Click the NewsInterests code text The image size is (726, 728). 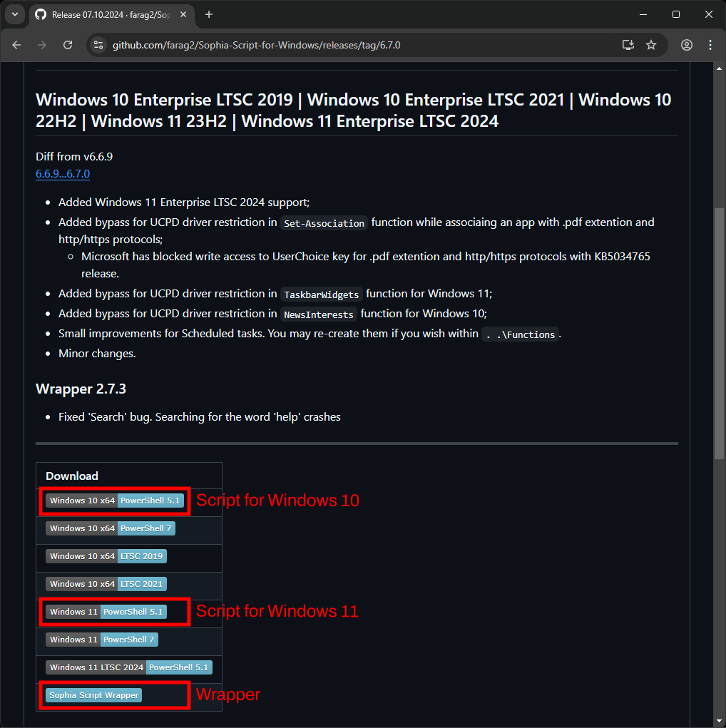coord(319,314)
